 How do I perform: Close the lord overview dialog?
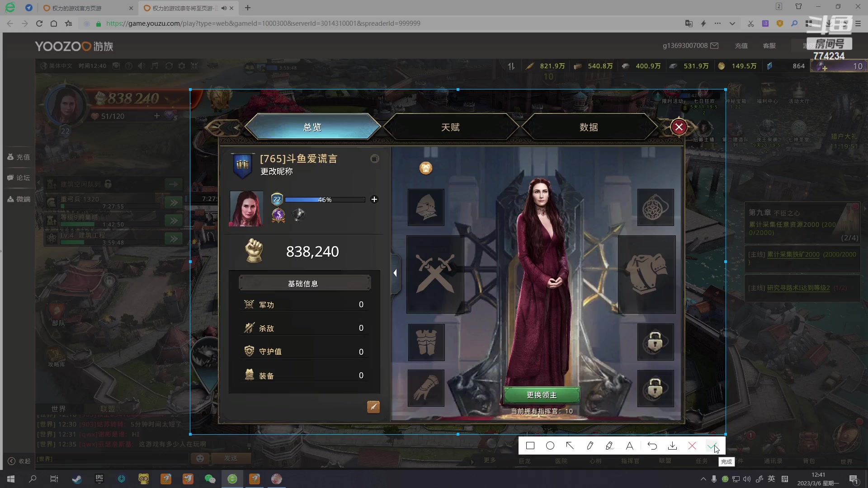coord(679,127)
